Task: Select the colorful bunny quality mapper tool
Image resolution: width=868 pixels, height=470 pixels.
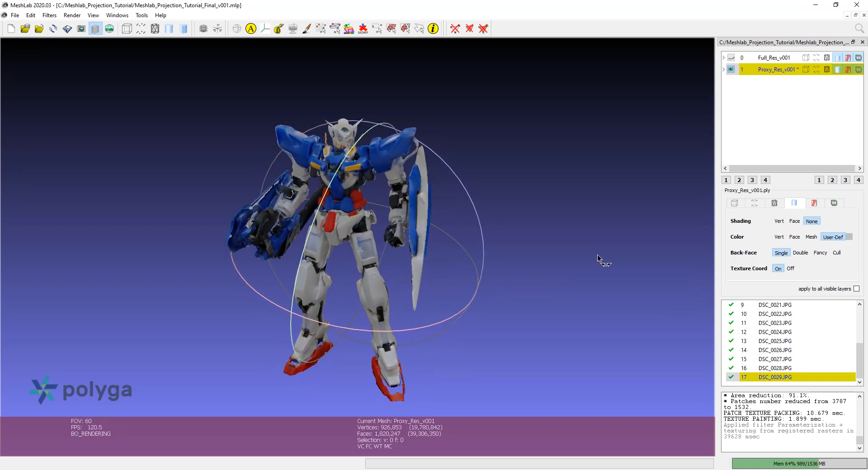Action: point(349,29)
